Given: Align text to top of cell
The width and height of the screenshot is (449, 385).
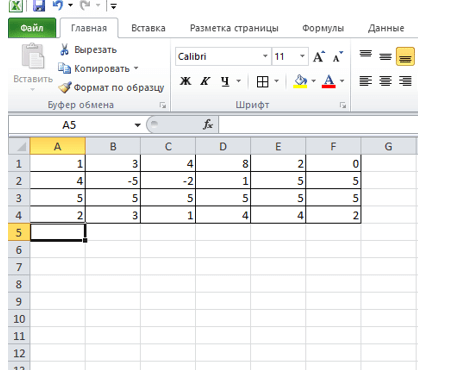Looking at the screenshot, I should point(366,55).
